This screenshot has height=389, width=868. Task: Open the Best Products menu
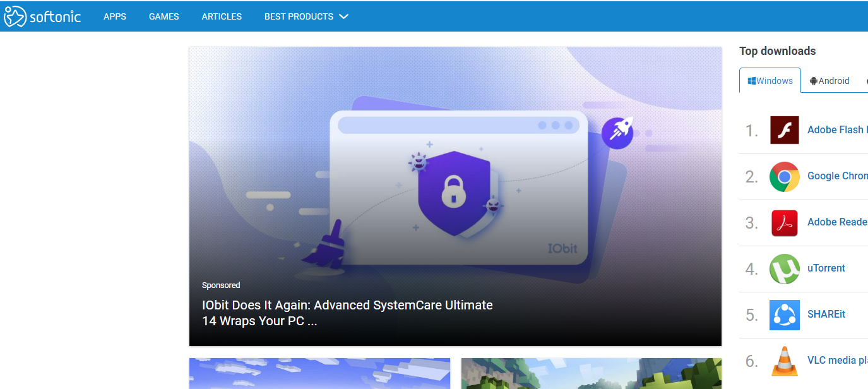[299, 17]
